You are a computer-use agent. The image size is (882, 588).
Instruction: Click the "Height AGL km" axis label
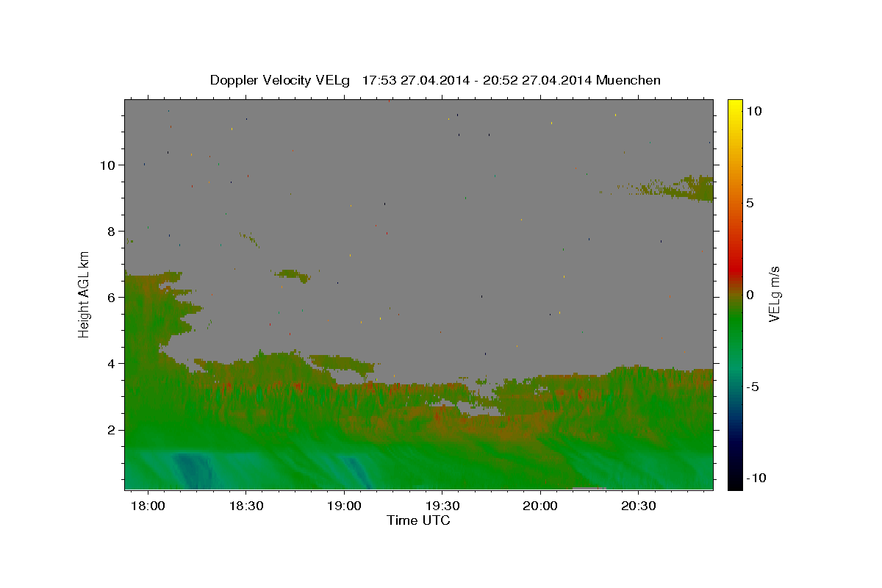point(84,294)
